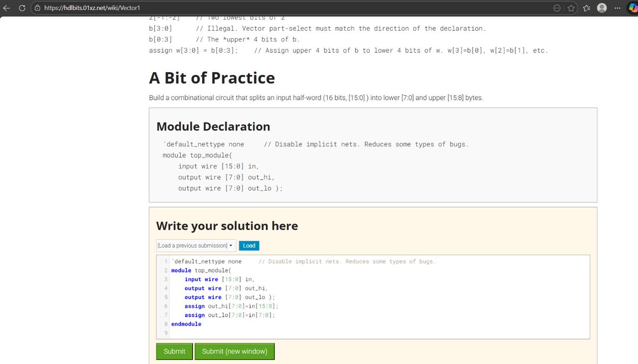Viewport: 638px width, 364px height.
Task: Click the `default_nettype none line in the editor
Action: (303, 261)
